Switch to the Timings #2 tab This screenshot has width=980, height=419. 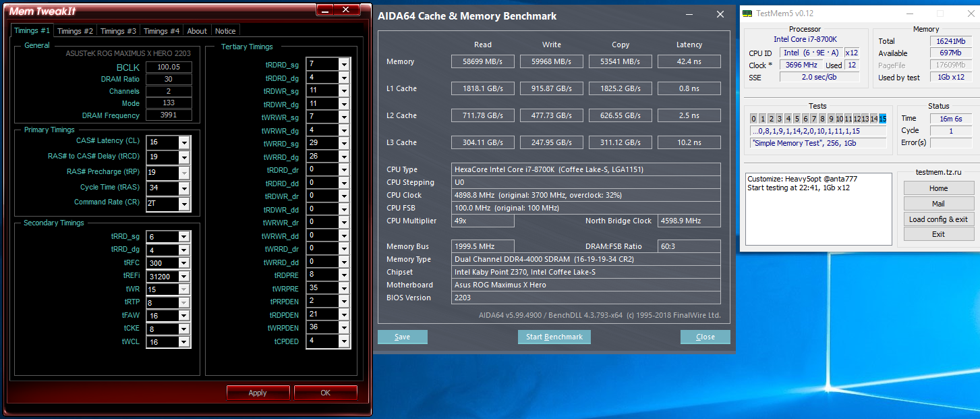tap(75, 31)
